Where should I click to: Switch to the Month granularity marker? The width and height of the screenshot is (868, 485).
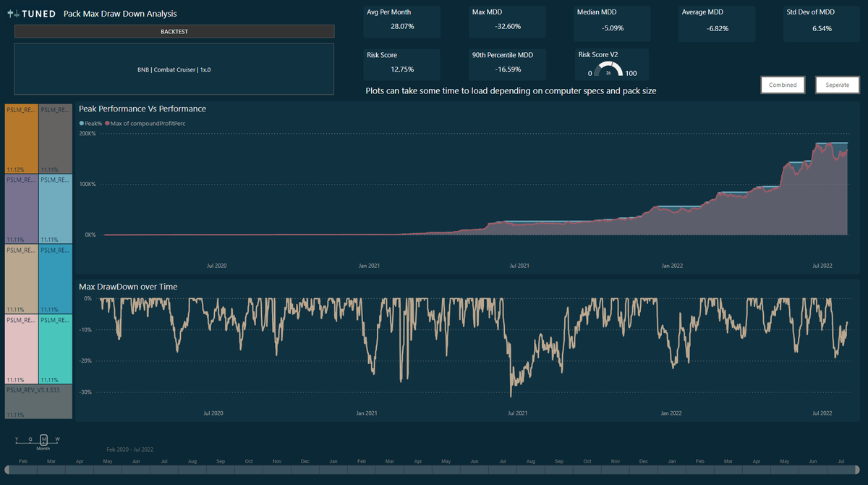pyautogui.click(x=43, y=439)
